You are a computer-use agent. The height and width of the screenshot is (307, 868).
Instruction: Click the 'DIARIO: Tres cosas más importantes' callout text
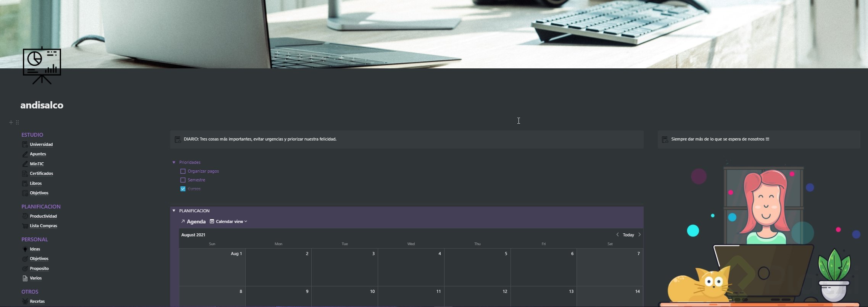click(x=260, y=139)
